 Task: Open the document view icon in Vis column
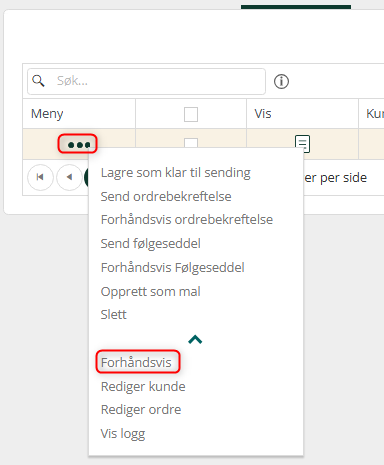(302, 144)
